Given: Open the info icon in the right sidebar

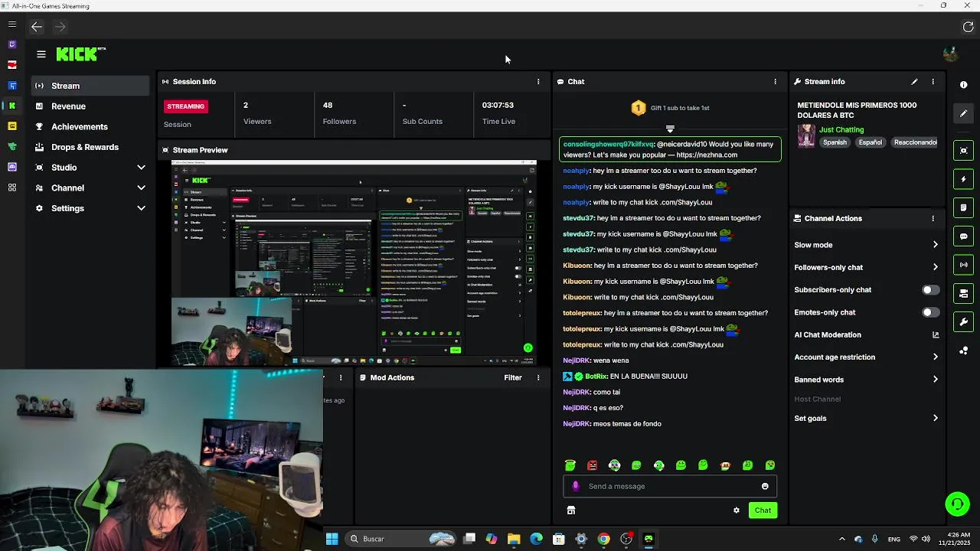Looking at the screenshot, I should click(x=964, y=85).
